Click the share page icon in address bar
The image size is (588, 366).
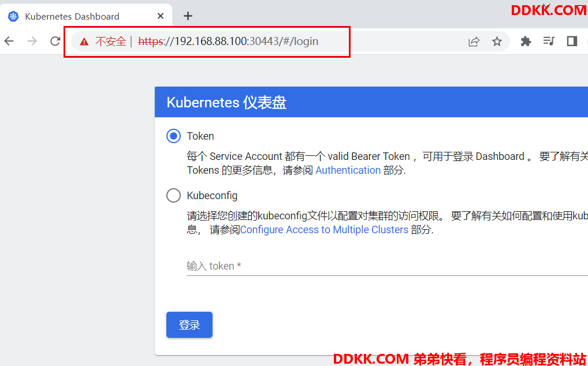pos(474,41)
